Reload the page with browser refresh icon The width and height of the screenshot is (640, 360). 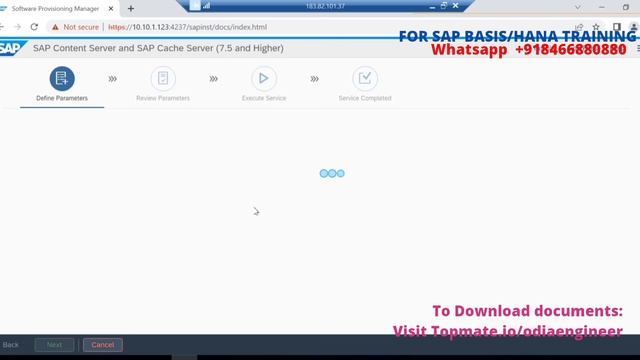coord(34,27)
